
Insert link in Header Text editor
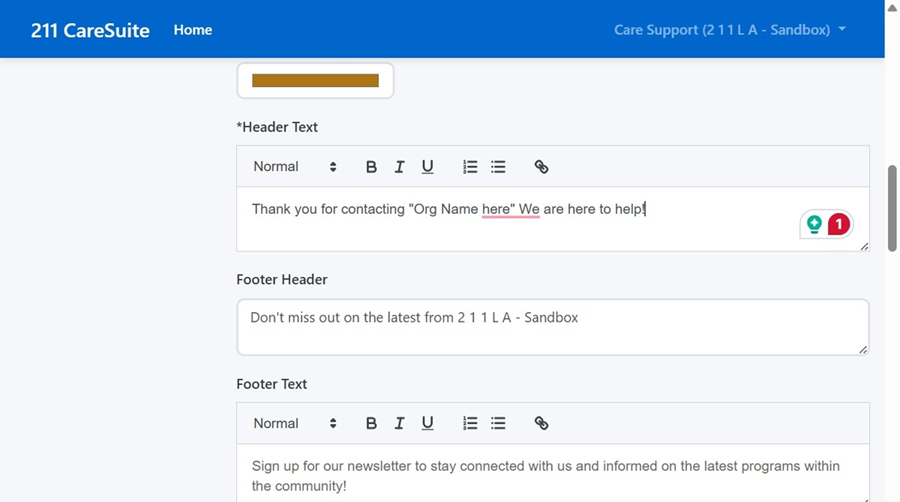click(x=541, y=167)
